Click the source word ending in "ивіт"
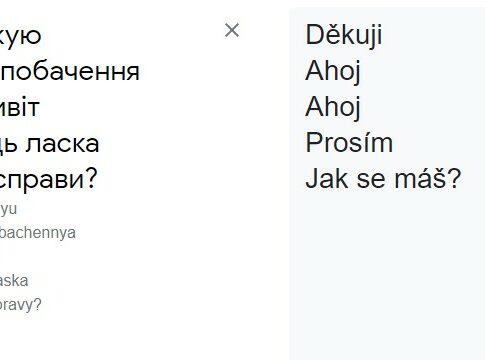Image resolution: width=485 pixels, height=360 pixels. pyautogui.click(x=20, y=107)
